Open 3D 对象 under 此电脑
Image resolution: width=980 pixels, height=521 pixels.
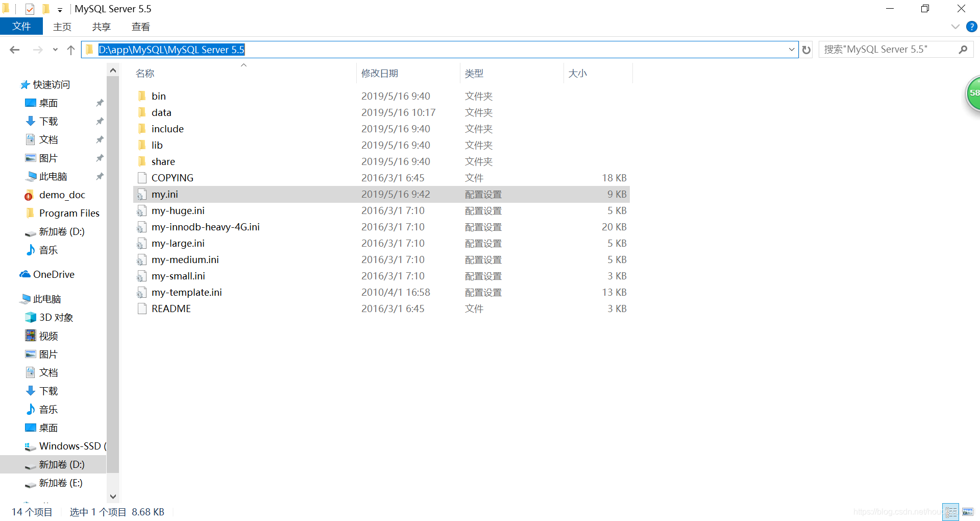[x=56, y=318]
